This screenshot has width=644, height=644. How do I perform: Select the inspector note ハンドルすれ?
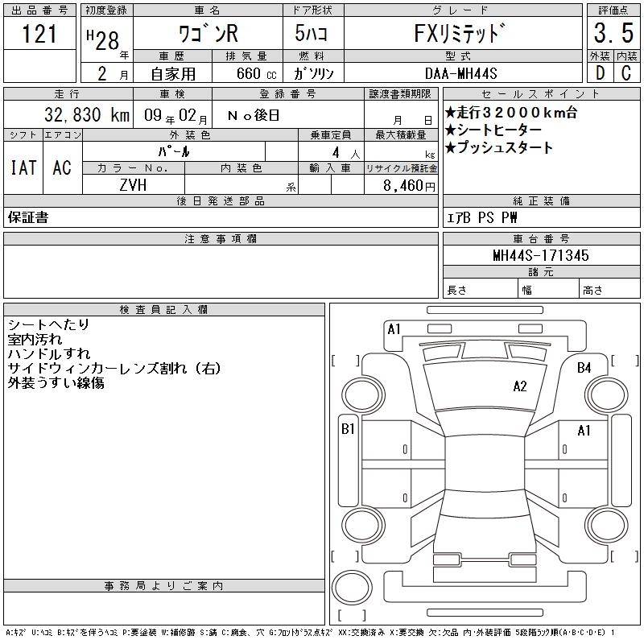coord(49,353)
